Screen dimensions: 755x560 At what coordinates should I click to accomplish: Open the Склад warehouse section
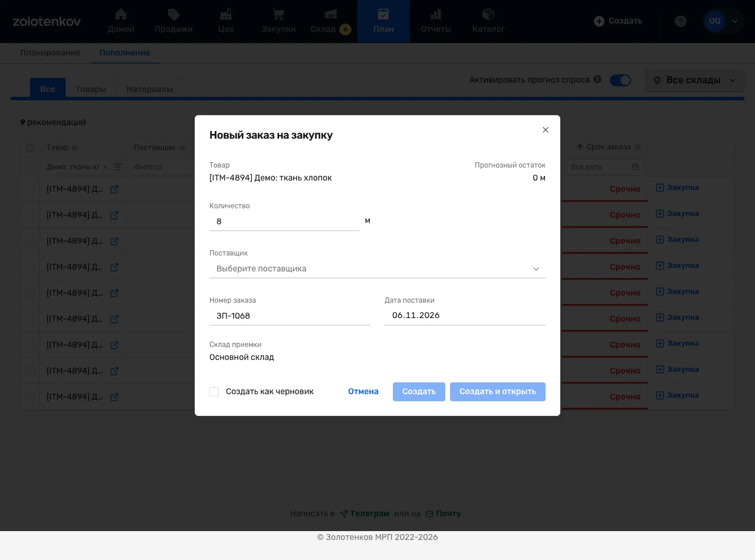coord(330,21)
